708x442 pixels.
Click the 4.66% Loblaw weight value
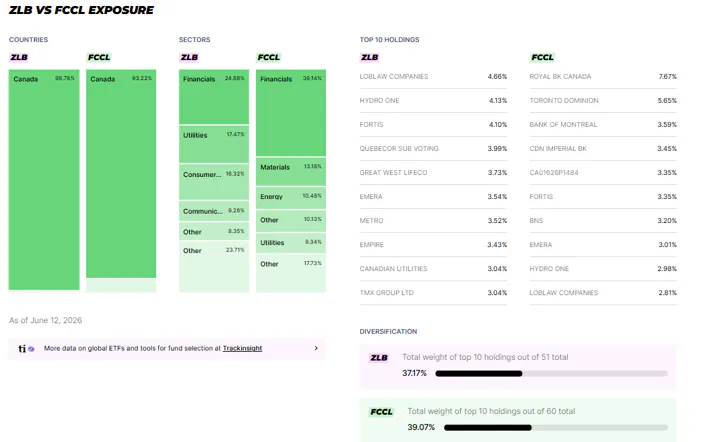point(497,77)
